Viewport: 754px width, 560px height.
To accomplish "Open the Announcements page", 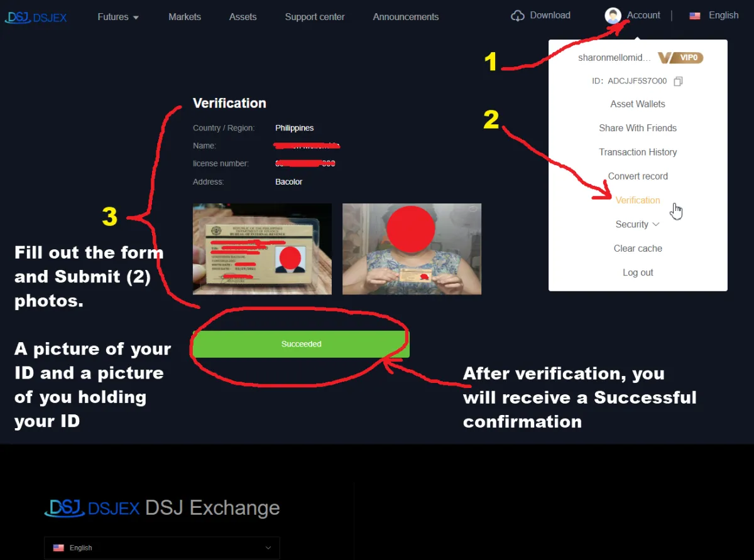I will (406, 17).
